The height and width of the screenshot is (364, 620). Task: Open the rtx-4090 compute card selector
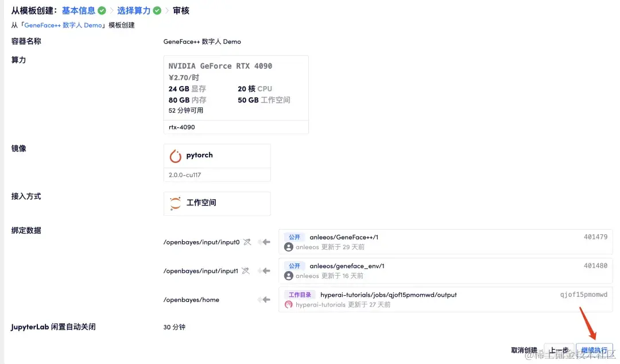pyautogui.click(x=236, y=127)
